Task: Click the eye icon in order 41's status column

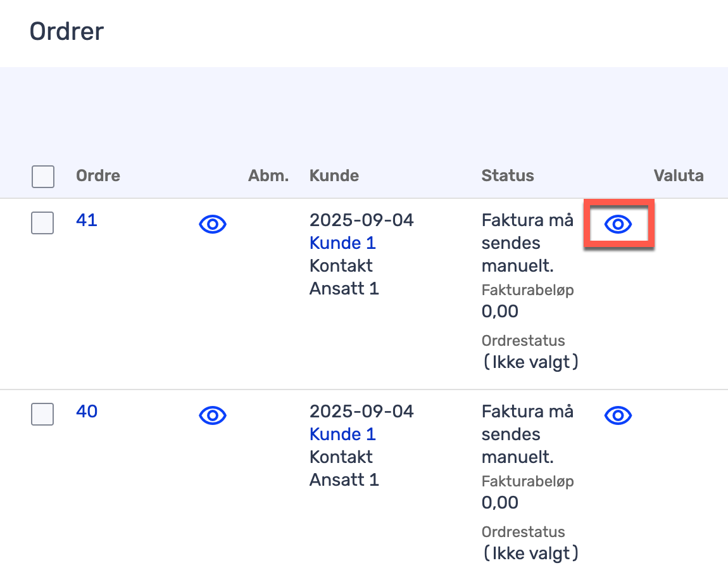Action: pos(618,224)
